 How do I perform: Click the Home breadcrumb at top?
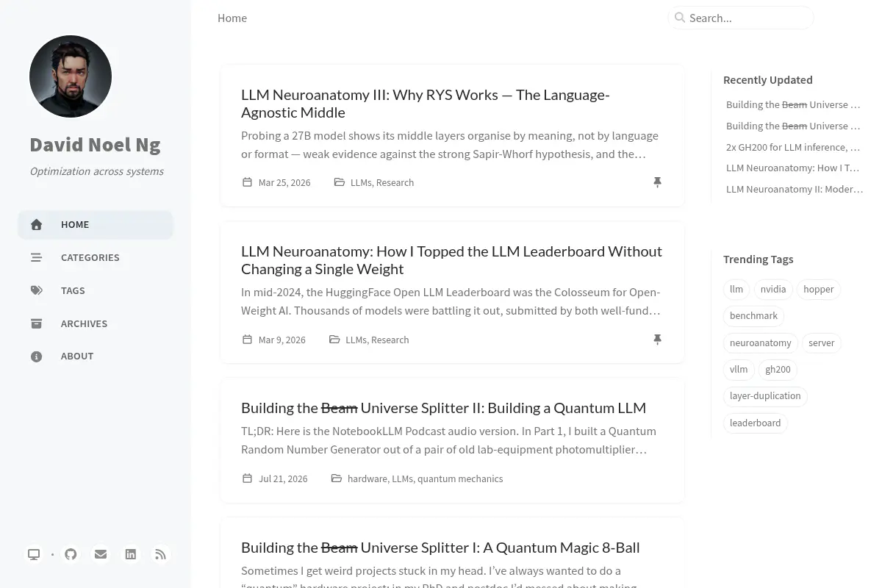point(232,18)
